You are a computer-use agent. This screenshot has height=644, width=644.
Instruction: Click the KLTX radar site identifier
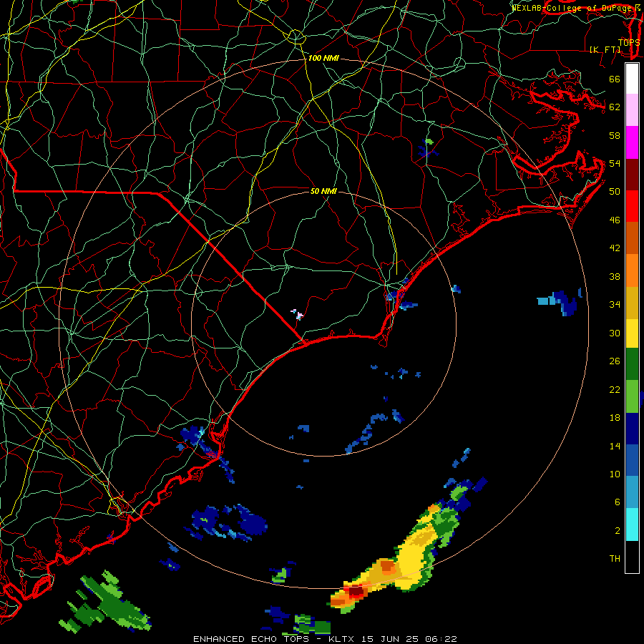[343, 639]
